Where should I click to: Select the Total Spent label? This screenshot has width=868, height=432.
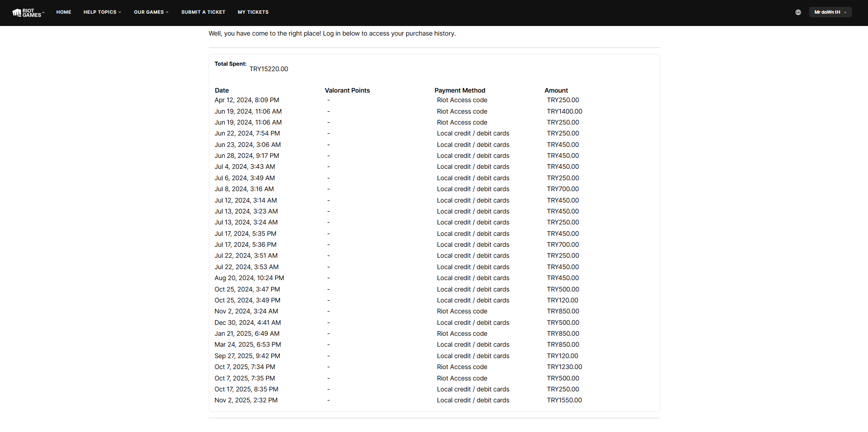230,64
